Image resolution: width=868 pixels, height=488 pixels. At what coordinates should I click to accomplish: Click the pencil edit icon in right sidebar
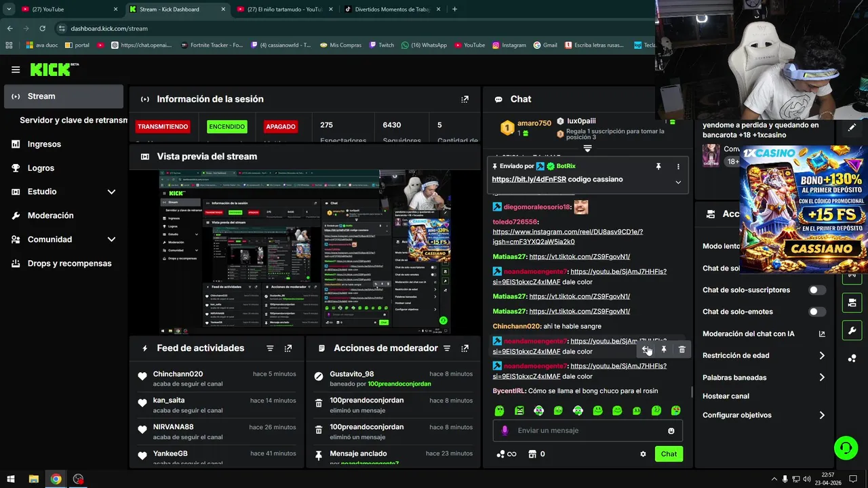(852, 127)
